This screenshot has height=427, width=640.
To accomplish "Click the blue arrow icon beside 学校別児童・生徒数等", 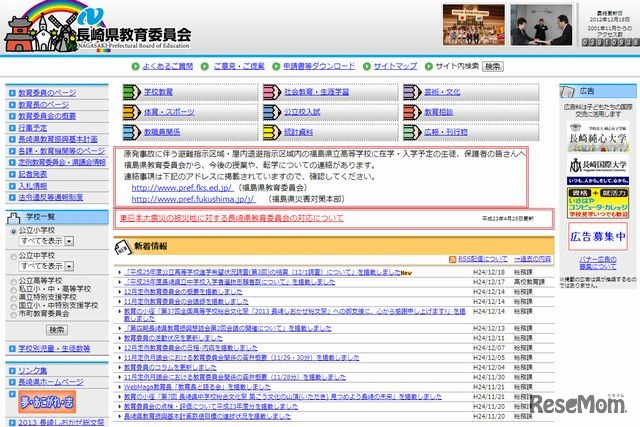I will (12, 349).
